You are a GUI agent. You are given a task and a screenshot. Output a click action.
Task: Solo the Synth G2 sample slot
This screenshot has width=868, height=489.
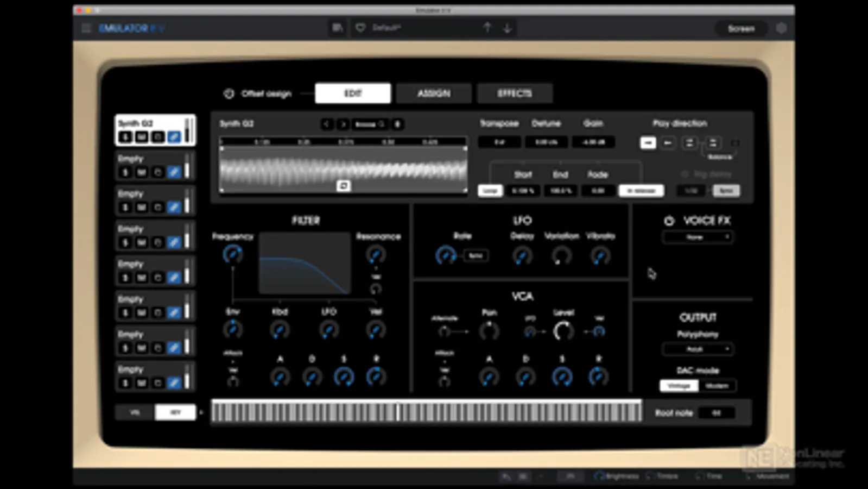pos(125,137)
